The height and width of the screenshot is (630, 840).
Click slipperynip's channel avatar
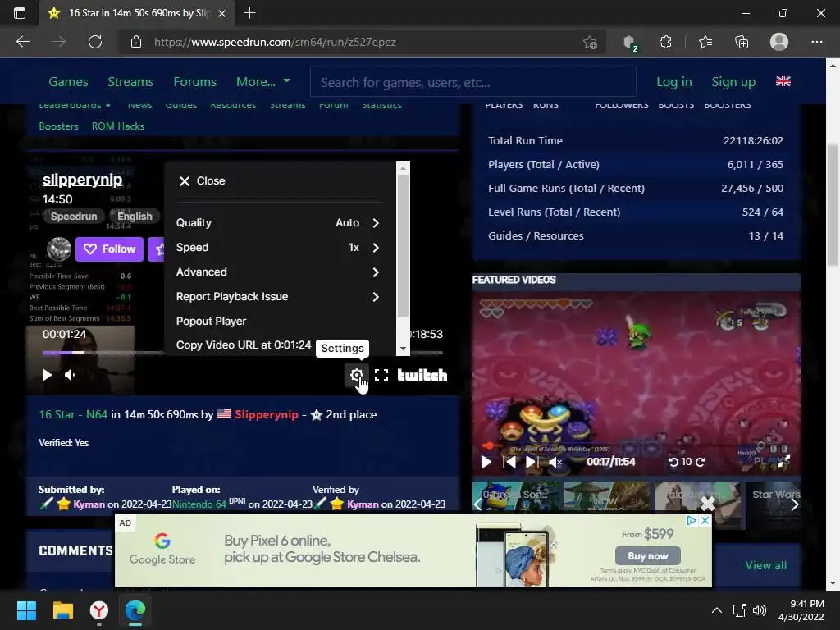(x=59, y=249)
